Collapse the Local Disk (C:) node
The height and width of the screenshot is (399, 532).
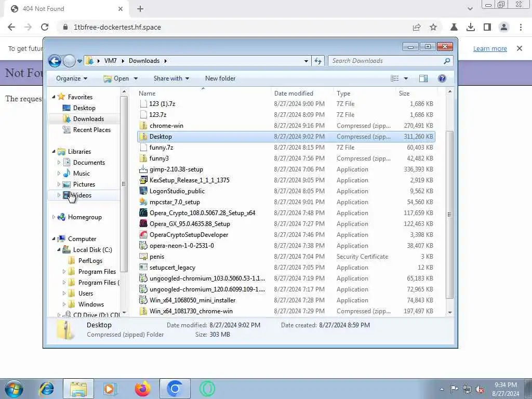click(x=59, y=250)
